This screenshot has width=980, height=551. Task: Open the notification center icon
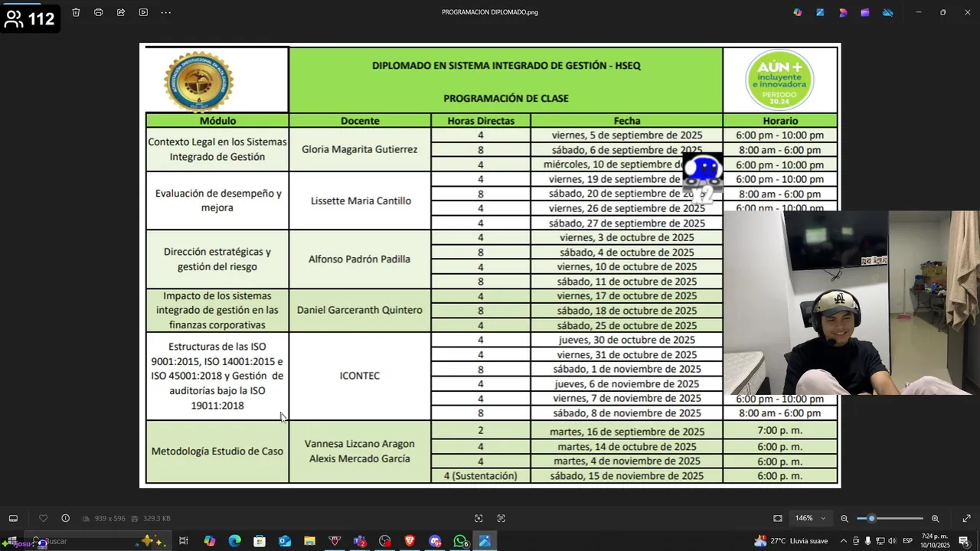click(x=964, y=541)
